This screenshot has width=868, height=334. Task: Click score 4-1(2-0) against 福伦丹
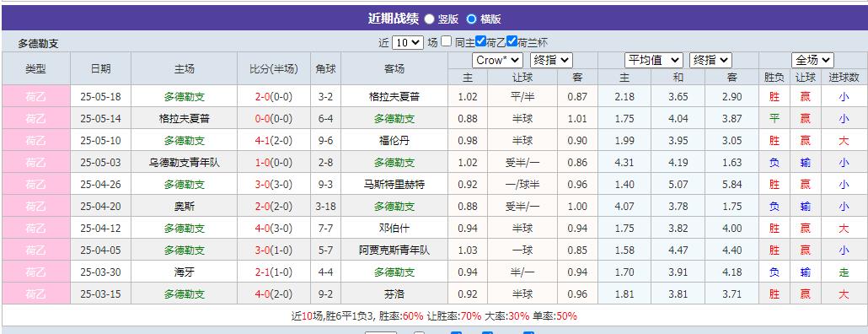pos(274,141)
